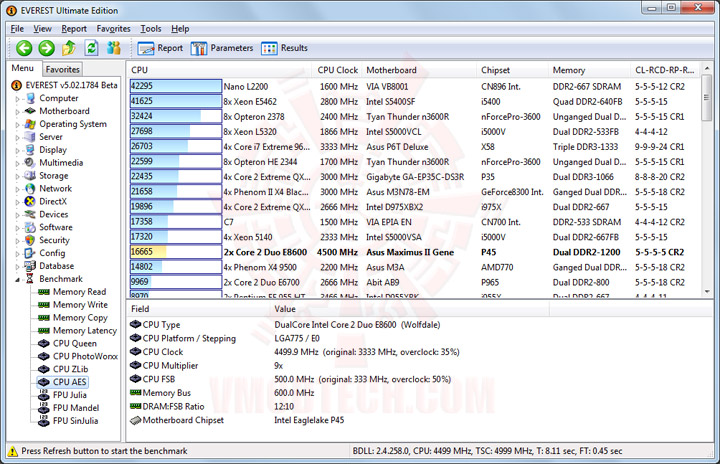The width and height of the screenshot is (720, 464).
Task: Select the DirectX tree icon
Action: click(x=30, y=201)
